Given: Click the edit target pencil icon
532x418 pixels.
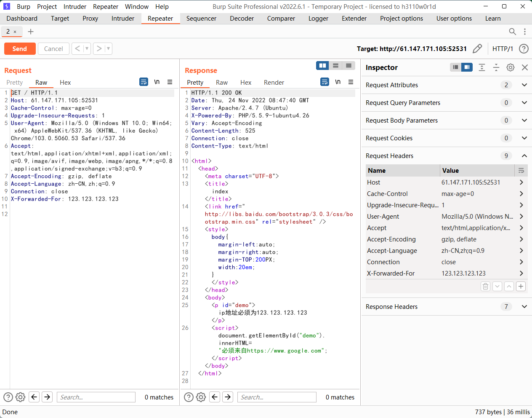Looking at the screenshot, I should (x=477, y=49).
